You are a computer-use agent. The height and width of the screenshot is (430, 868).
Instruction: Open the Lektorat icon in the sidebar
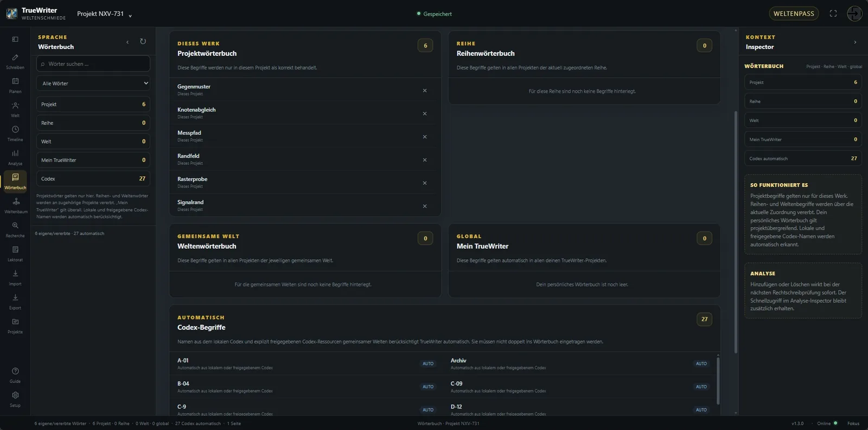15,254
